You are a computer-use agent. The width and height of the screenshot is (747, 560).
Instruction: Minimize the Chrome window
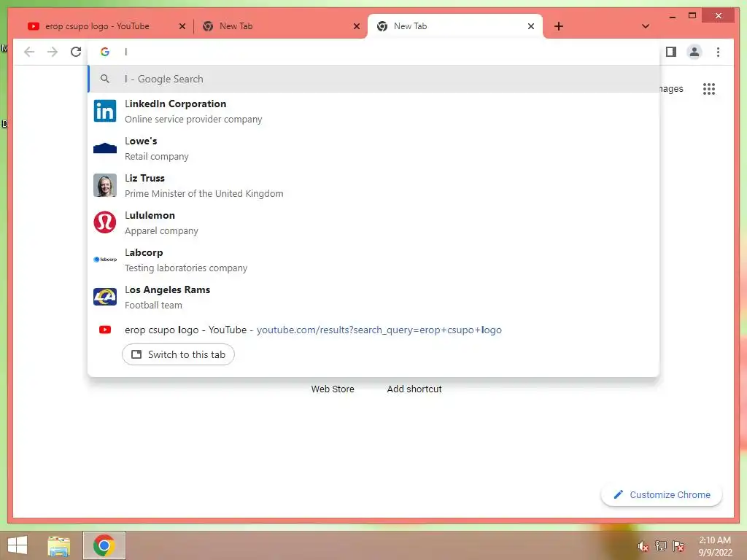672,16
